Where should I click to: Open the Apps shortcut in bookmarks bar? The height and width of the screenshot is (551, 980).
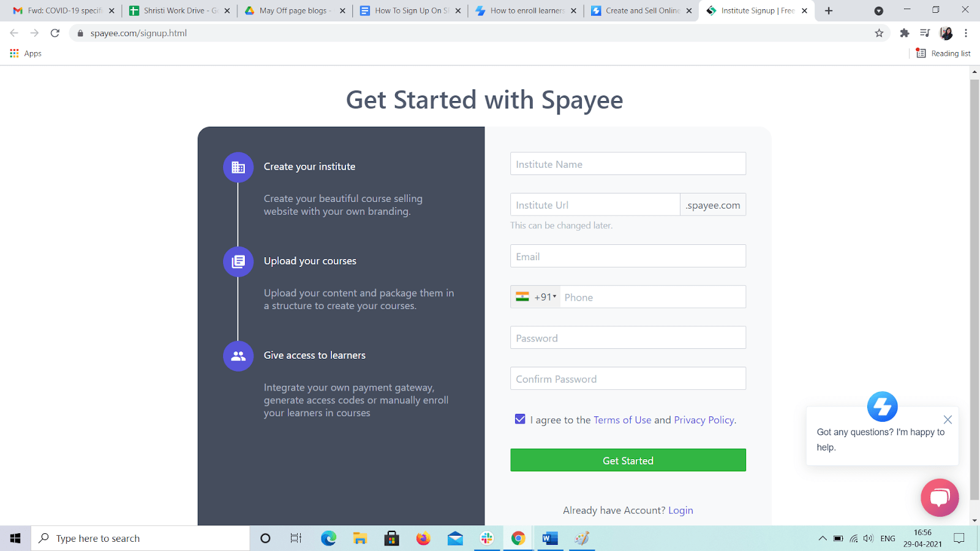26,54
